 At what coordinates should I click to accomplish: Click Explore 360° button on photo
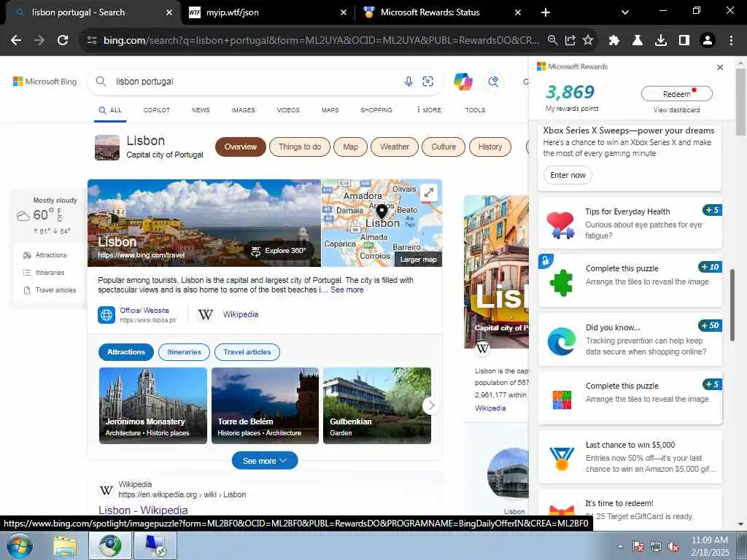tap(279, 251)
